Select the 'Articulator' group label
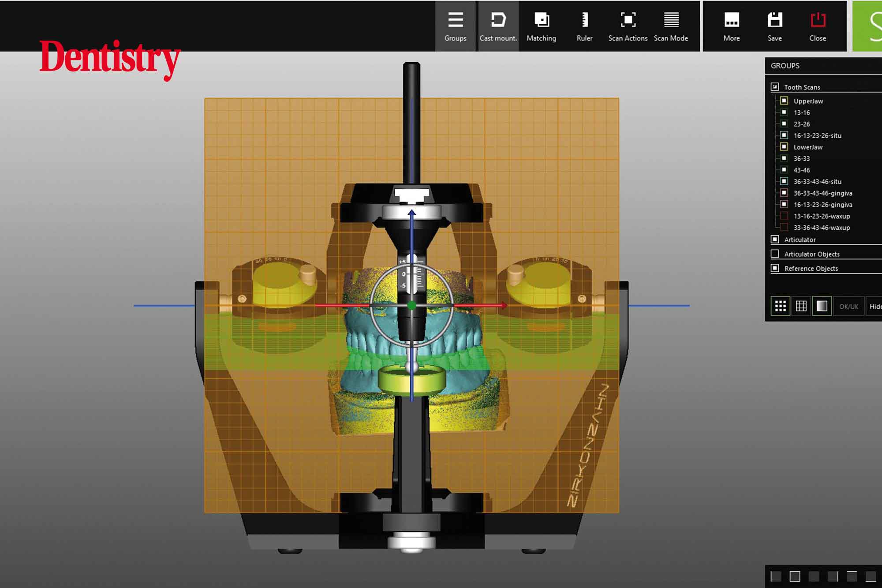Viewport: 882px width, 588px height. click(x=800, y=240)
